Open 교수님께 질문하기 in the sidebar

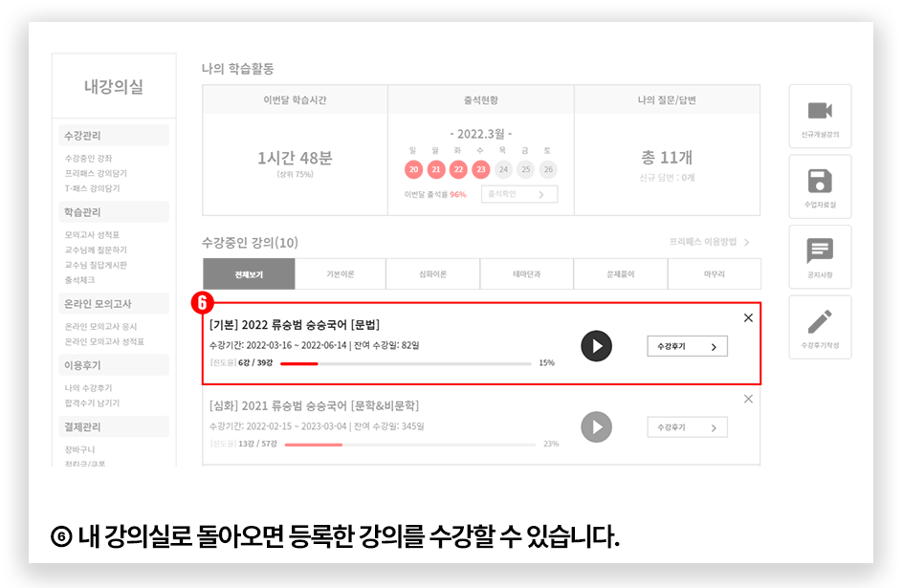[x=96, y=250]
